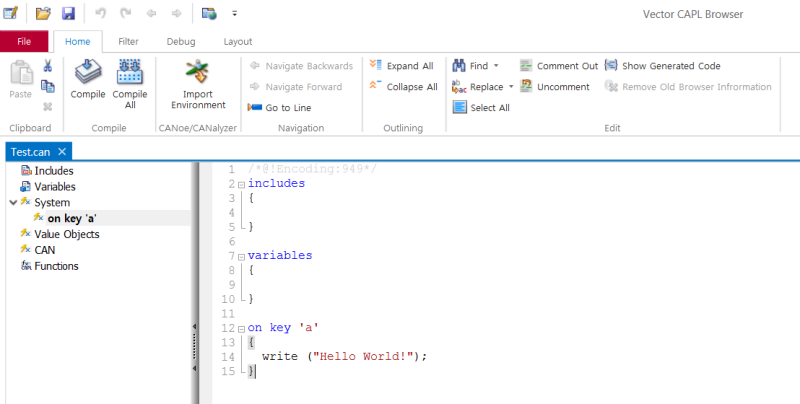This screenshot has height=404, width=800.
Task: Click the forward arrow in quick access toolbar
Action: pyautogui.click(x=177, y=14)
